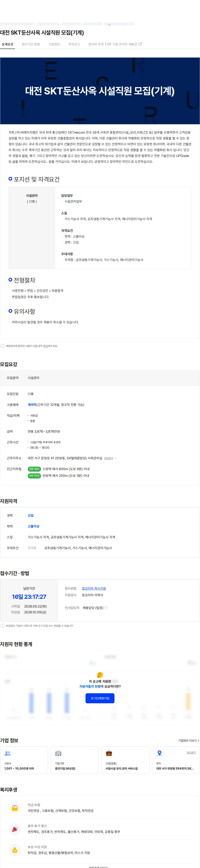The height and width of the screenshot is (868, 200).
Task: Click the 산업(업종) briefcase icon
Action: tap(109, 754)
